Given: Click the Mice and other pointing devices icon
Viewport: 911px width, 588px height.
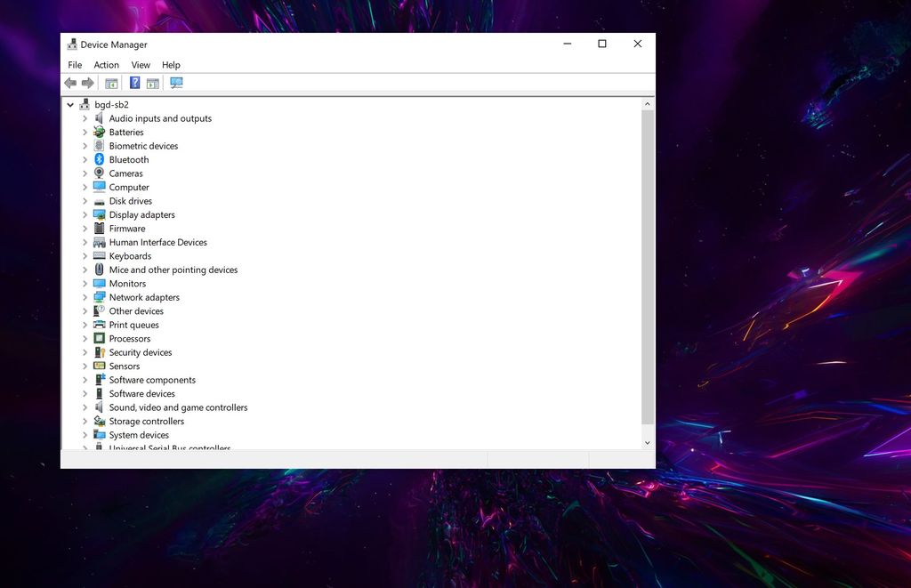Looking at the screenshot, I should point(100,270).
